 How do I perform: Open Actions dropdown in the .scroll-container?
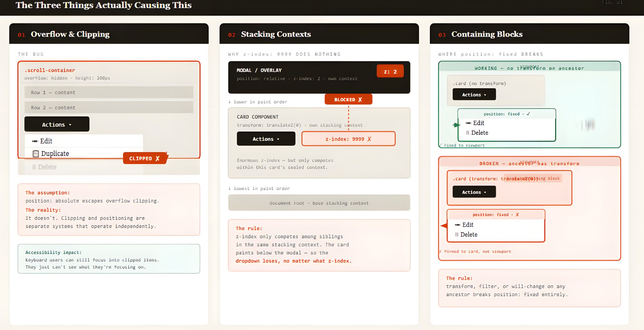coord(57,124)
